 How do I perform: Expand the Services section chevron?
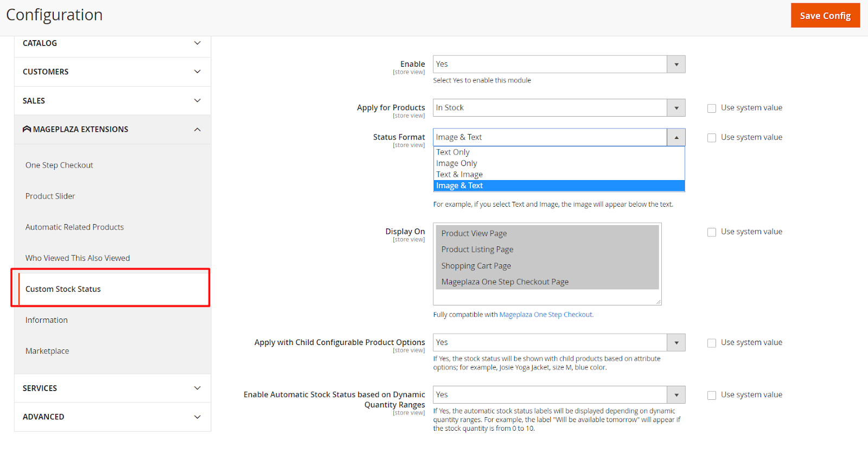click(197, 388)
